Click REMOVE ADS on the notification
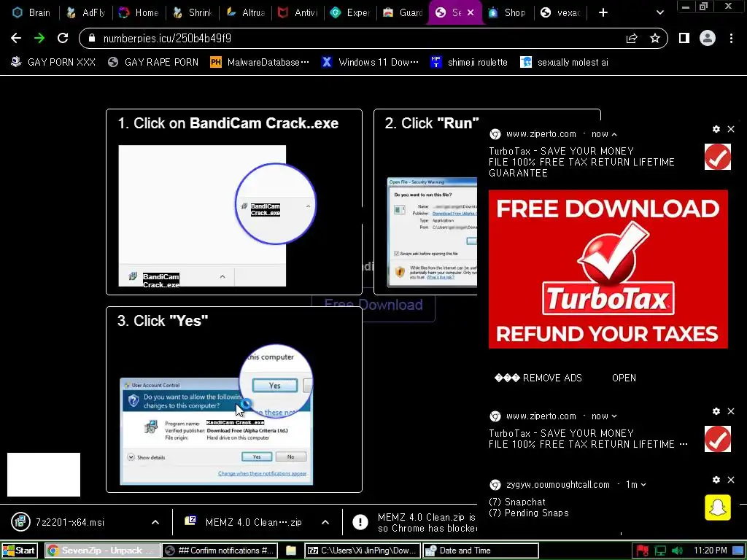This screenshot has width=747, height=560. point(538,378)
